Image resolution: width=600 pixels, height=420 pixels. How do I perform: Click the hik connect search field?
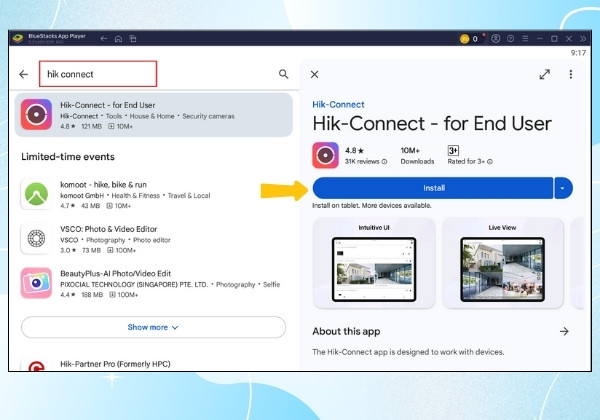pos(98,74)
